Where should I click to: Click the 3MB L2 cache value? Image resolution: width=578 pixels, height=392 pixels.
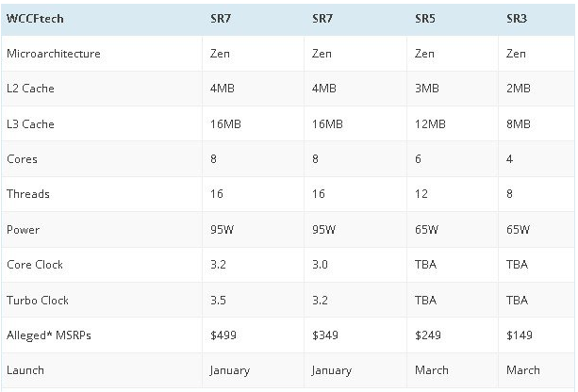pyautogui.click(x=428, y=89)
